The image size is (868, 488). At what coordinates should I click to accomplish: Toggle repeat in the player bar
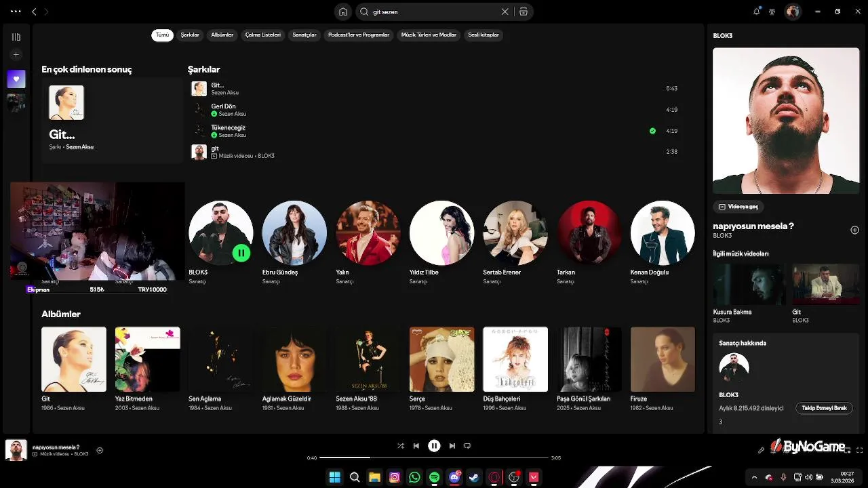(467, 446)
